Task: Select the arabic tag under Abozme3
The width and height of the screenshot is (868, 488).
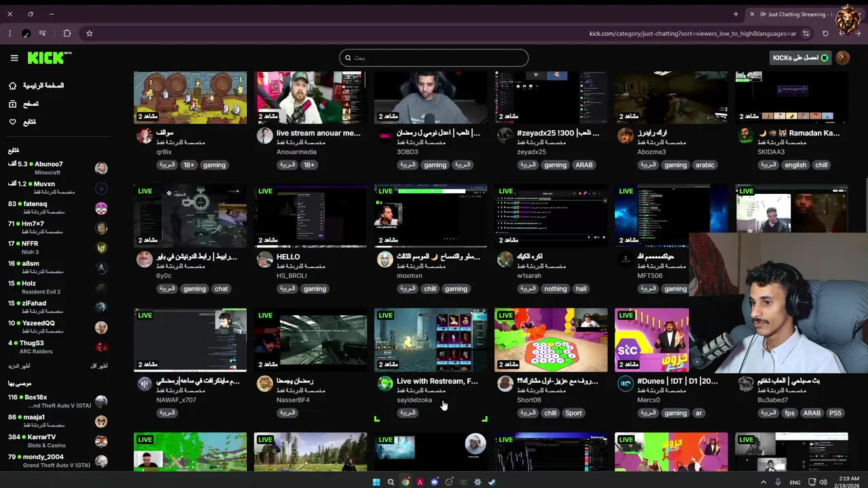Action: click(x=705, y=165)
